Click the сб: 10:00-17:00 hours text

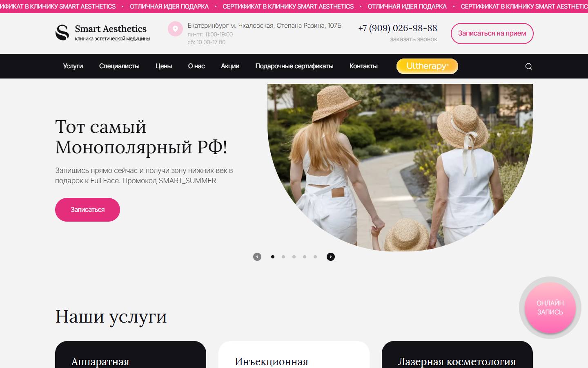tap(207, 42)
